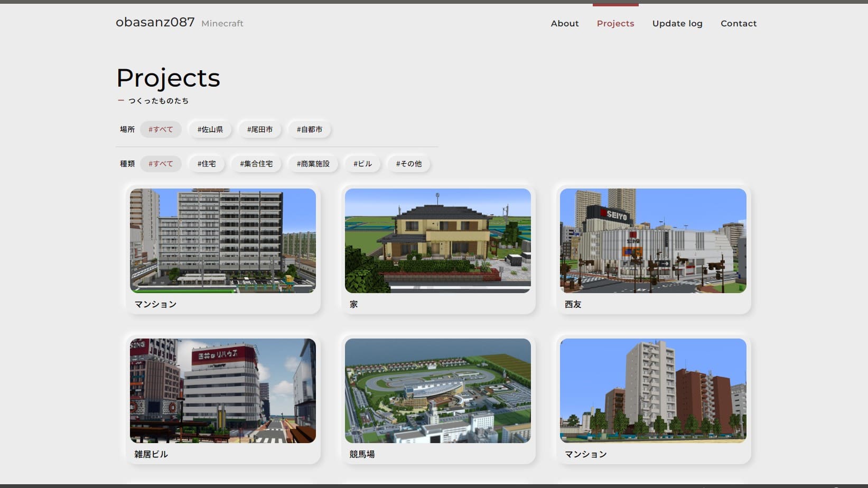Screen dimensions: 868x488
Task: Open the Contact page link
Action: [x=738, y=23]
